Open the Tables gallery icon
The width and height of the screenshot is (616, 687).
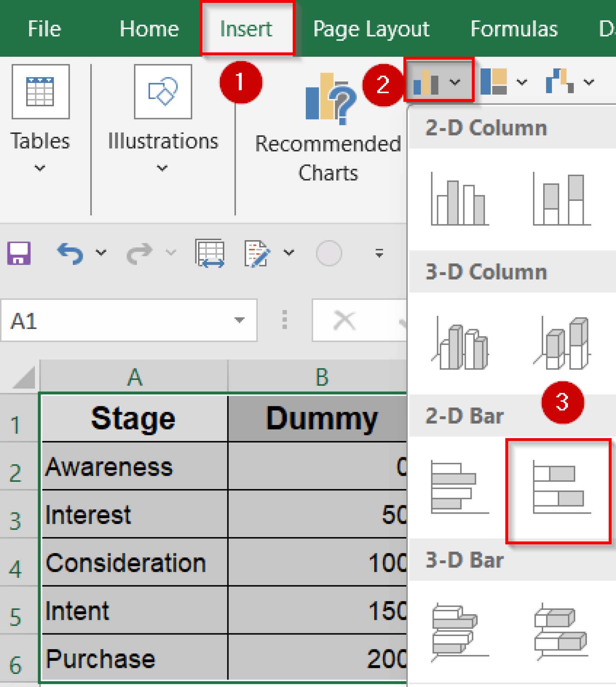coord(41,92)
